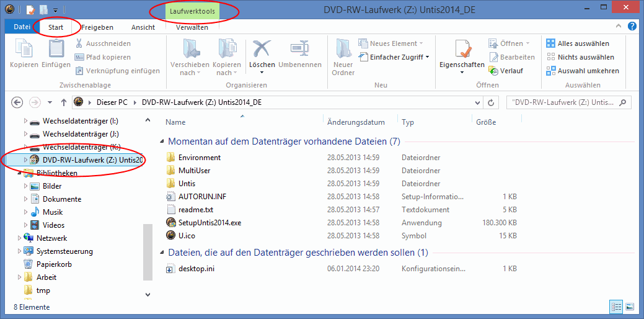
Task: Open the Datei menu tab
Action: pyautogui.click(x=22, y=27)
